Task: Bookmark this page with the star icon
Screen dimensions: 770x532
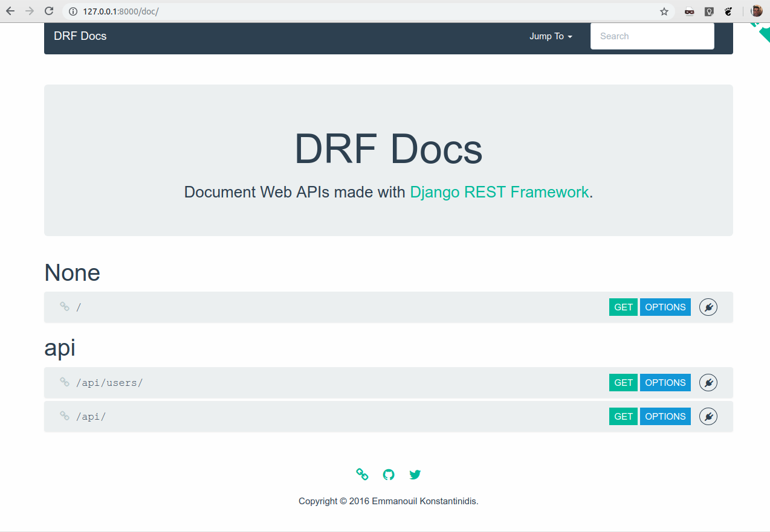Action: coord(664,11)
